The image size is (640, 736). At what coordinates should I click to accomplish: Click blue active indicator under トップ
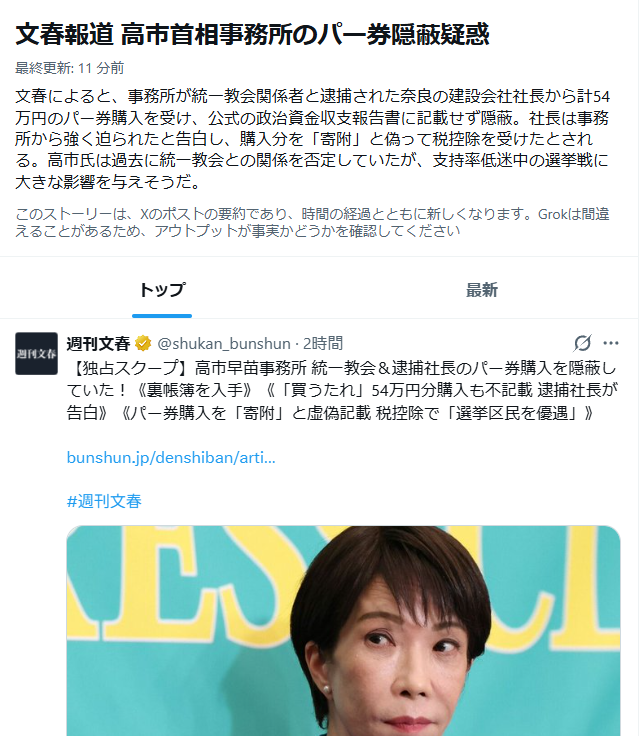coord(162,316)
